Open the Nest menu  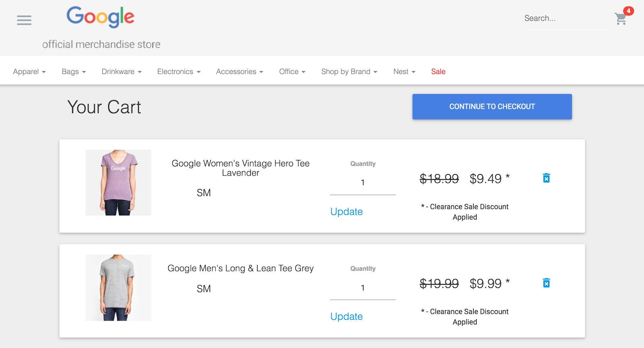404,72
